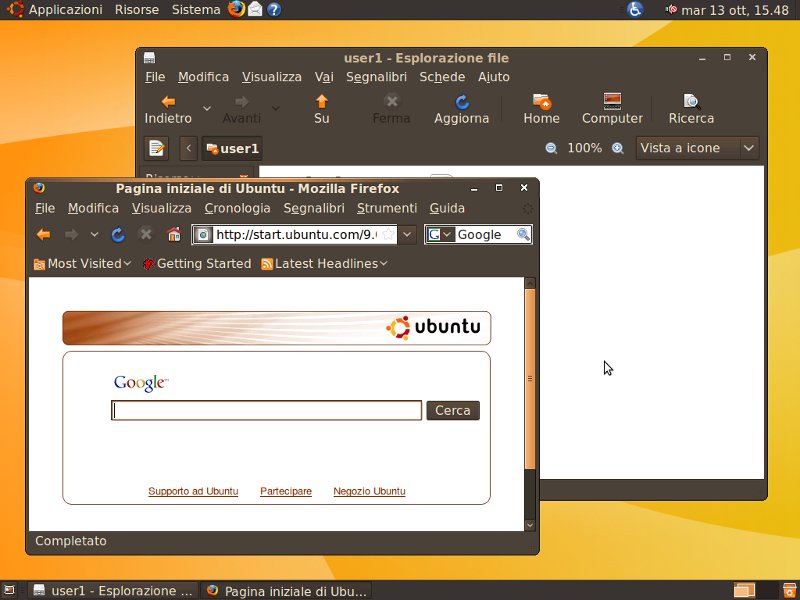The image size is (800, 600).
Task: Click the left path-scroll arrow beside user1
Action: point(189,148)
